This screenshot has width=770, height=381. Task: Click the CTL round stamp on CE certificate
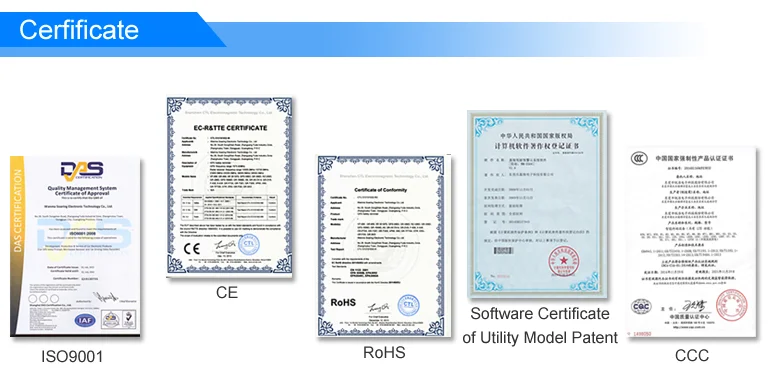coord(248,245)
